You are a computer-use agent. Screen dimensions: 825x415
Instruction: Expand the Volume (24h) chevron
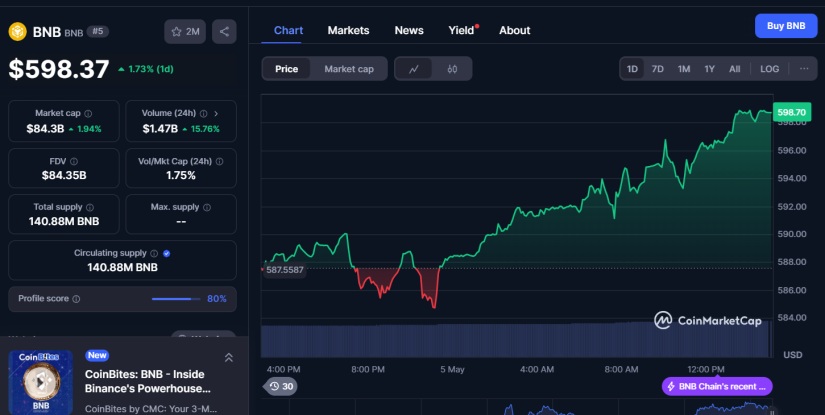(x=215, y=114)
